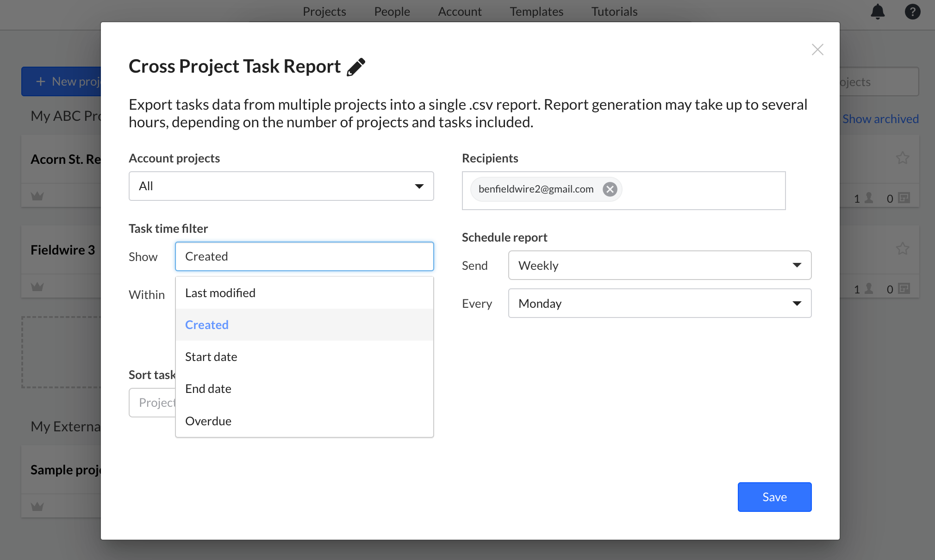The height and width of the screenshot is (560, 935).
Task: Click people count icon on Acorn St. card
Action: click(x=869, y=198)
